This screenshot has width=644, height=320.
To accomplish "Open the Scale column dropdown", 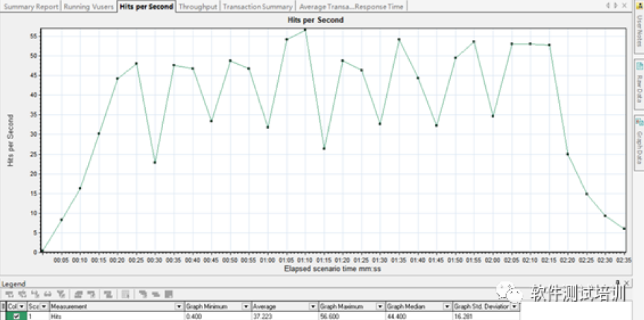I will coord(44,306).
